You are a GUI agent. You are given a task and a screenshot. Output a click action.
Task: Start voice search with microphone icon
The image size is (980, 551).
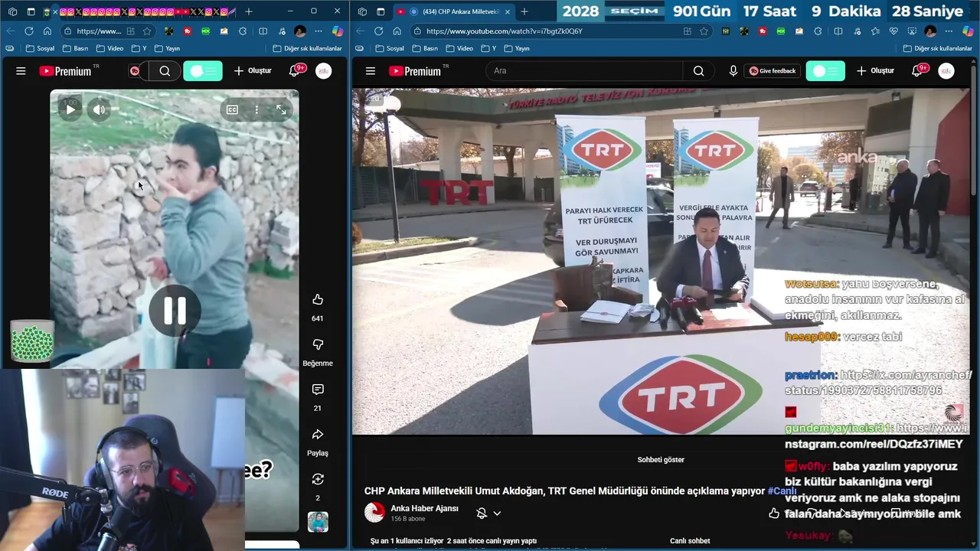[x=733, y=71]
